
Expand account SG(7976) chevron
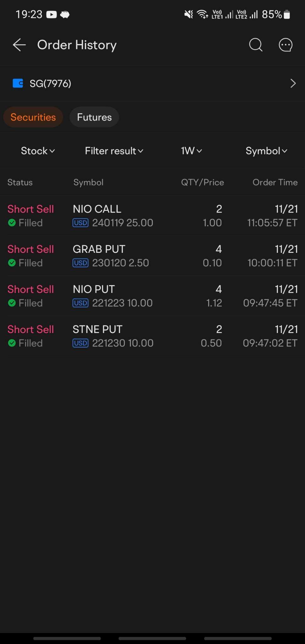(x=293, y=83)
